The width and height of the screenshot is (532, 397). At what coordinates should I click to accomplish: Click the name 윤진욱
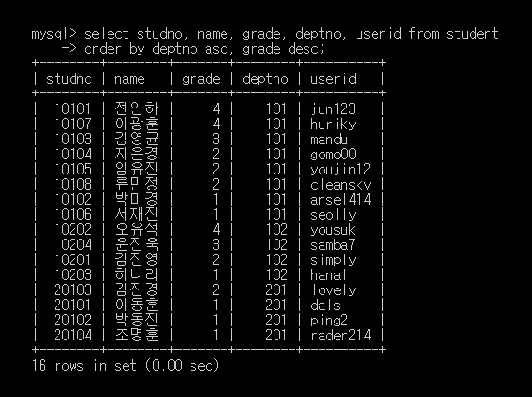click(137, 244)
